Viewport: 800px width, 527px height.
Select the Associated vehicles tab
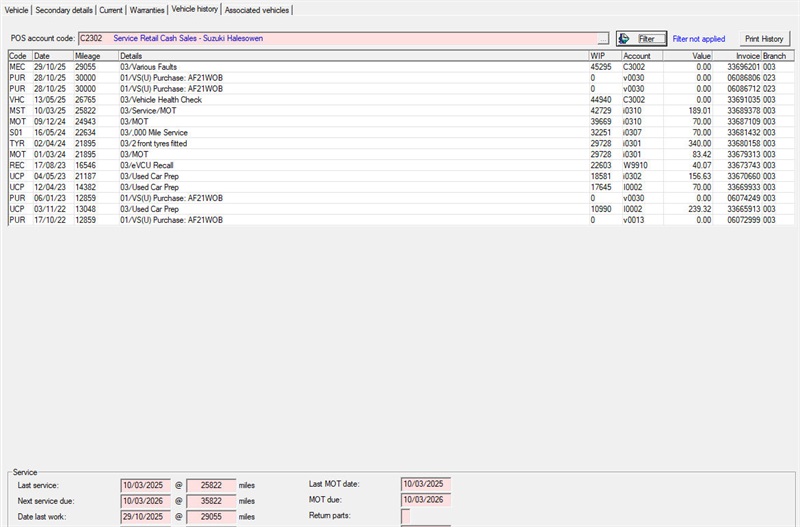click(257, 10)
